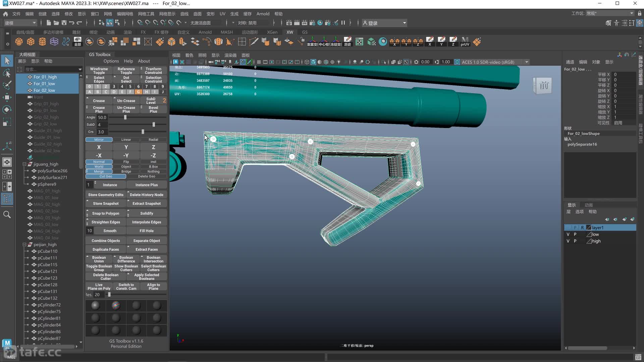Select the arrow Select tool in toolbox
The image size is (644, 362).
click(x=7, y=61)
